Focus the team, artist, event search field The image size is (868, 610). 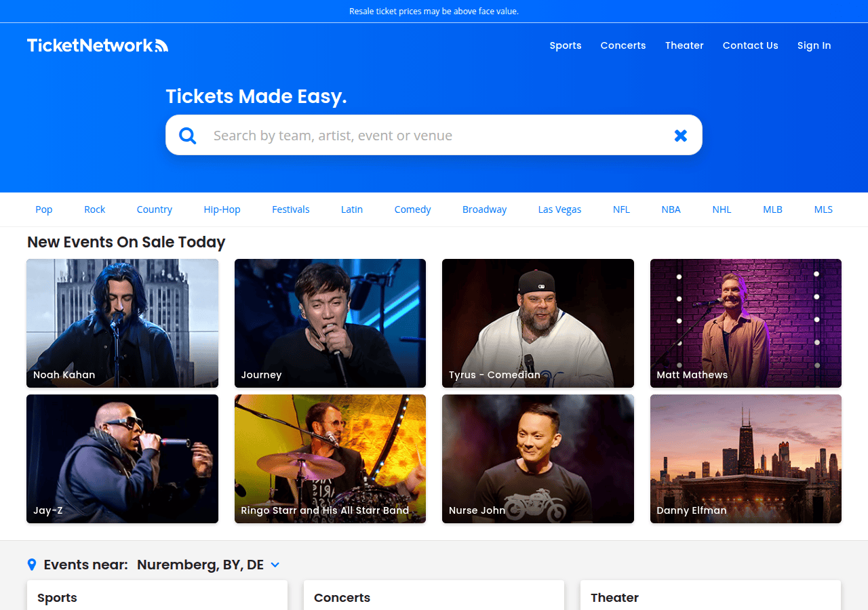(434, 136)
